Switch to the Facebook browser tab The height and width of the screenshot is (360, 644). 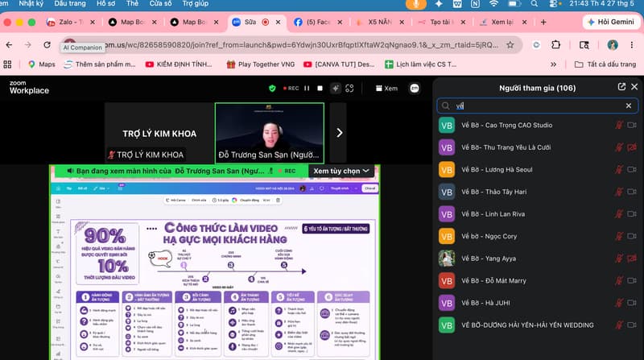coord(317,23)
